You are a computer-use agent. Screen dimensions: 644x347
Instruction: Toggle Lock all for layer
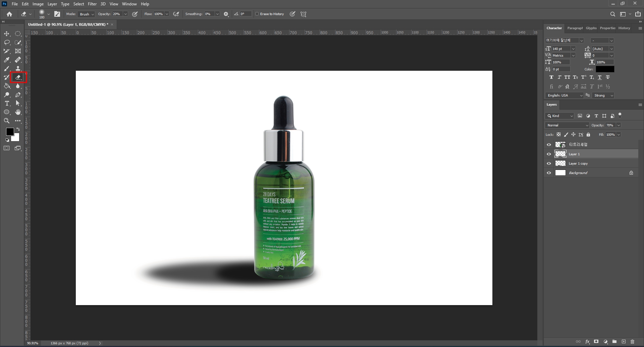tap(588, 134)
